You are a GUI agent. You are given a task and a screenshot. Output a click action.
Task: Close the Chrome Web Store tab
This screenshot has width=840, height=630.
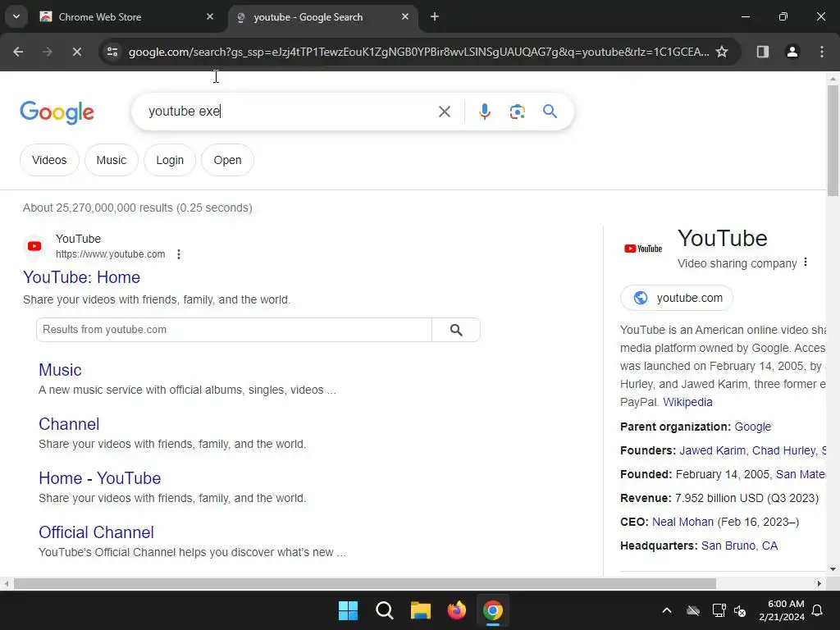pyautogui.click(x=210, y=16)
